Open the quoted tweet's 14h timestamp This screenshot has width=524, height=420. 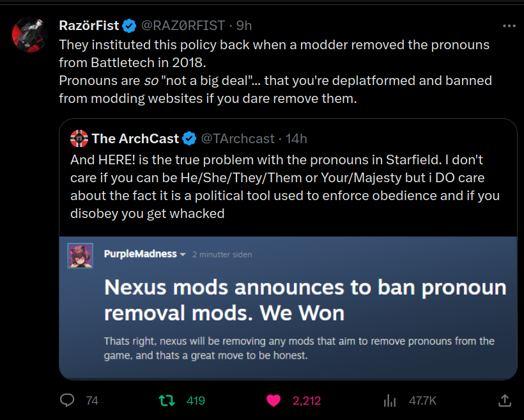[x=296, y=139]
